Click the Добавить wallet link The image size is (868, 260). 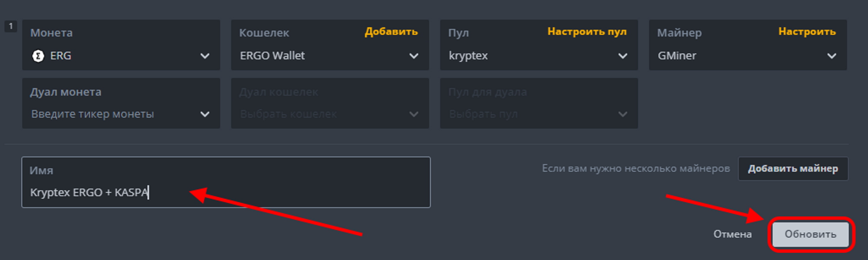coord(391,32)
